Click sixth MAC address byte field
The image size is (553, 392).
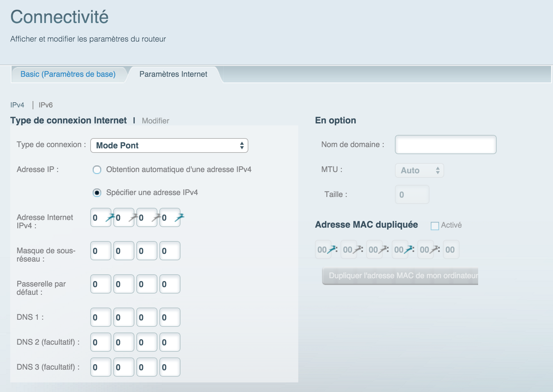[x=451, y=250]
